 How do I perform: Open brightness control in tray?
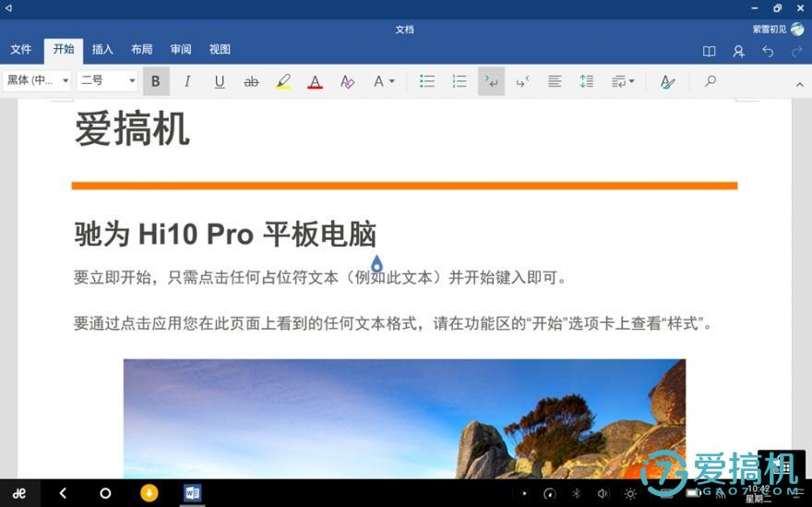(630, 493)
